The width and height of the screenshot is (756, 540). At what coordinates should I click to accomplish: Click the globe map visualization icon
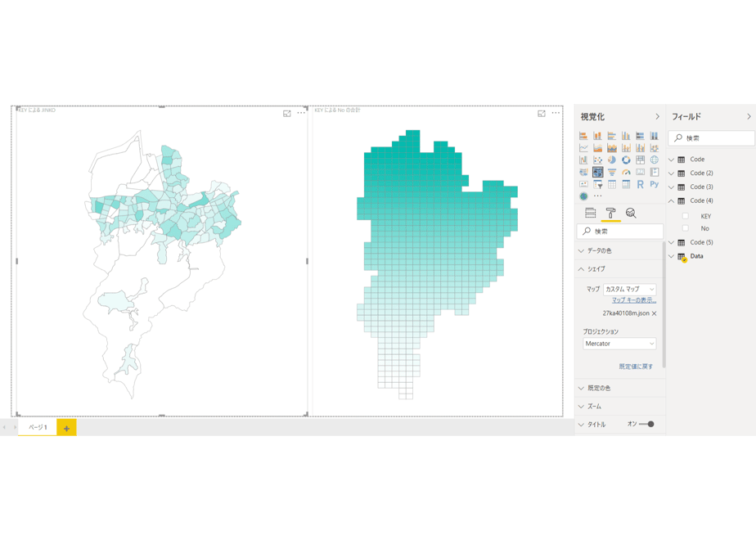tap(655, 160)
